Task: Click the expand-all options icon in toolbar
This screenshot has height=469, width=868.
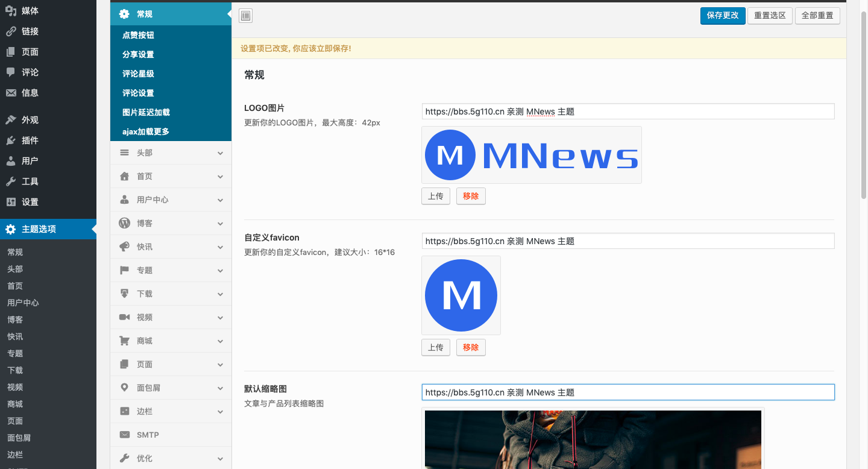Action: (x=245, y=16)
